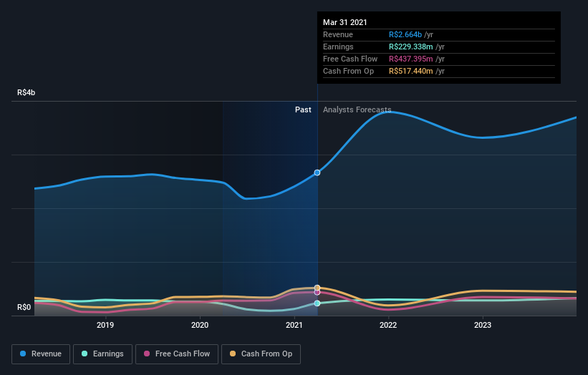This screenshot has width=588, height=375.
Task: Toggle the Cash From Op legend button
Action: coord(261,354)
